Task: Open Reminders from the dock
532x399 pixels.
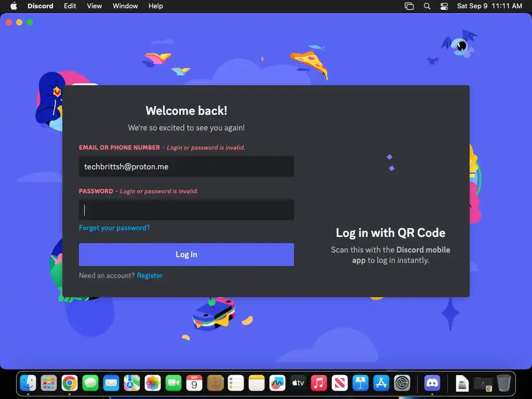Action: (x=236, y=383)
